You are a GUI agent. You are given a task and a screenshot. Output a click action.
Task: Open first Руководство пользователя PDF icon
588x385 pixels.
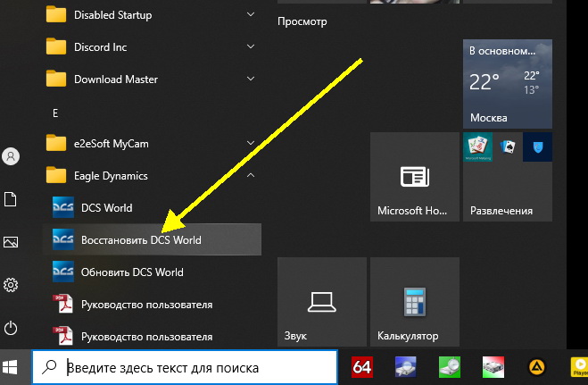point(63,304)
